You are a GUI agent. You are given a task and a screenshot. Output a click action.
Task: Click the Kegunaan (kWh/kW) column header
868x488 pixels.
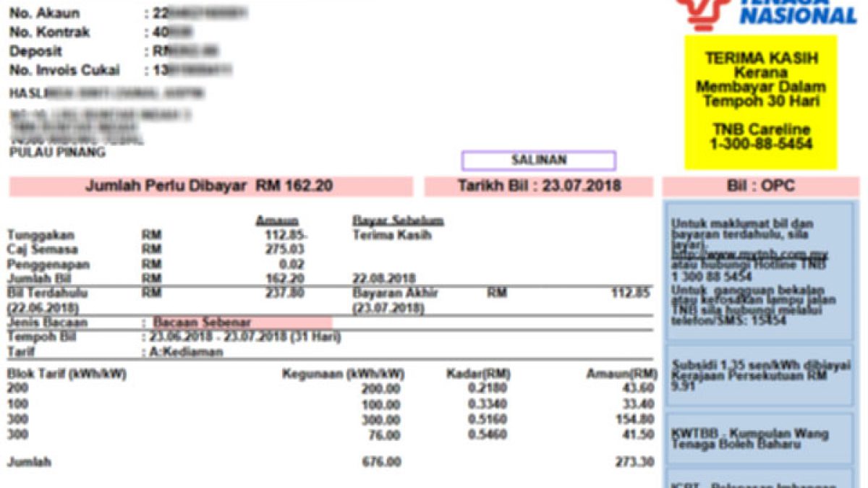pos(342,374)
